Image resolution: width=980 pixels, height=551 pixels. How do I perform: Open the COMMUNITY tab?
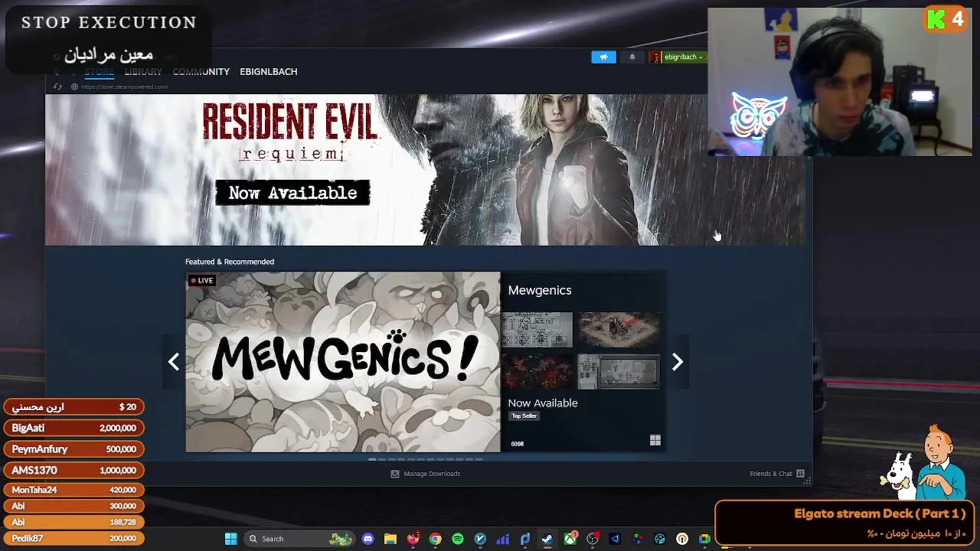point(201,71)
